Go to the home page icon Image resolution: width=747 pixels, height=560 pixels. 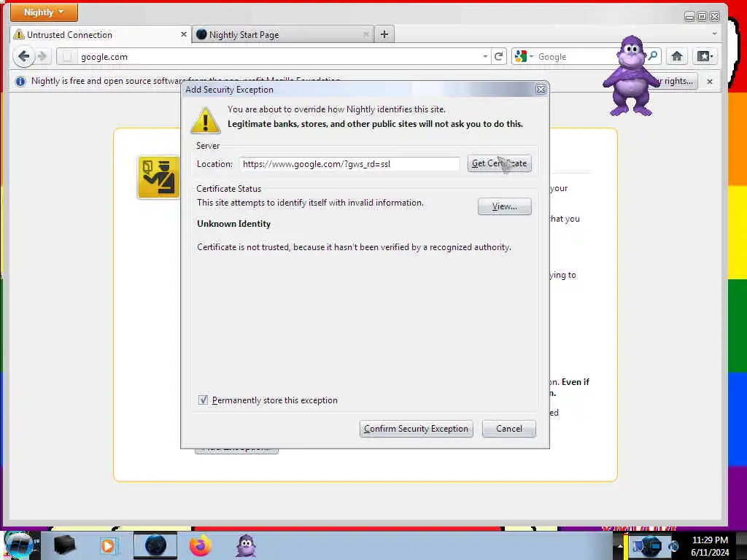[676, 56]
